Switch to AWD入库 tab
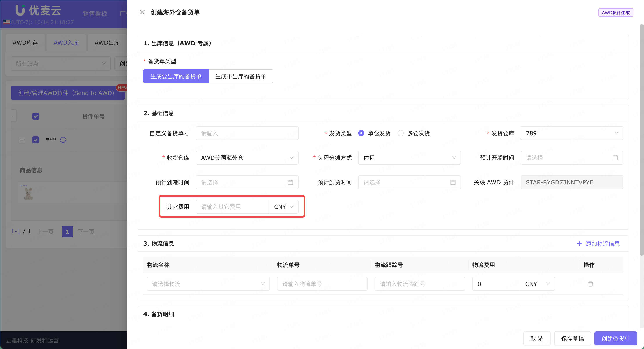Viewport: 644px width, 349px height. coord(66,43)
